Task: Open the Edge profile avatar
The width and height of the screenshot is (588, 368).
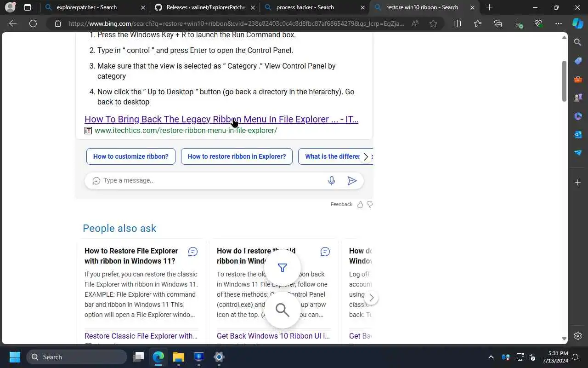Action: click(10, 7)
